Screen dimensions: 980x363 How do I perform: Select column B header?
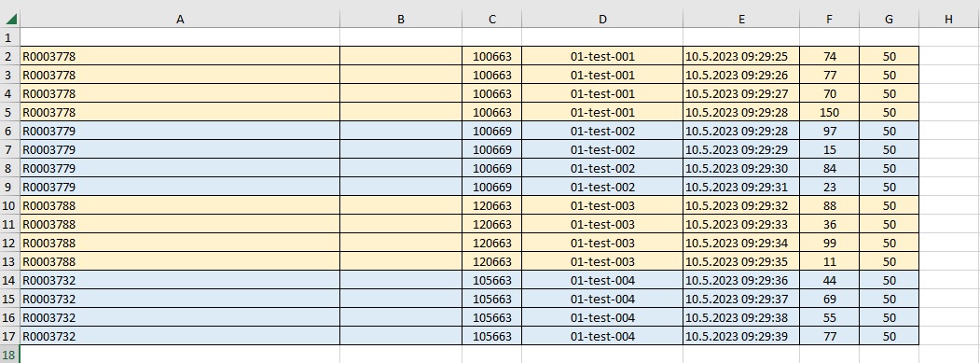(401, 20)
